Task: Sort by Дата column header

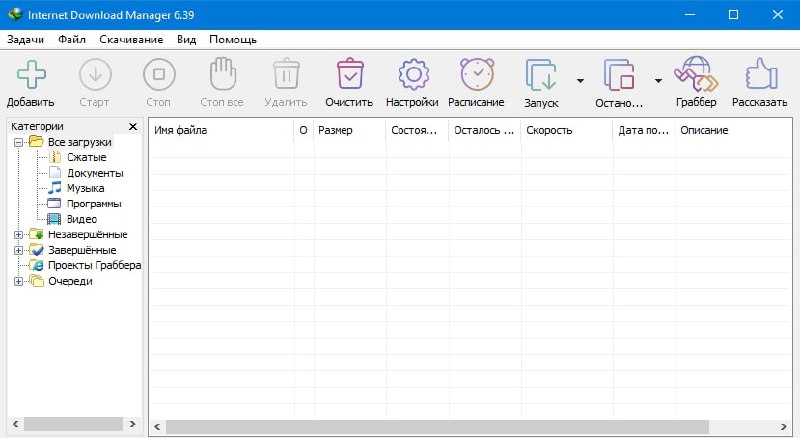Action: click(x=643, y=130)
